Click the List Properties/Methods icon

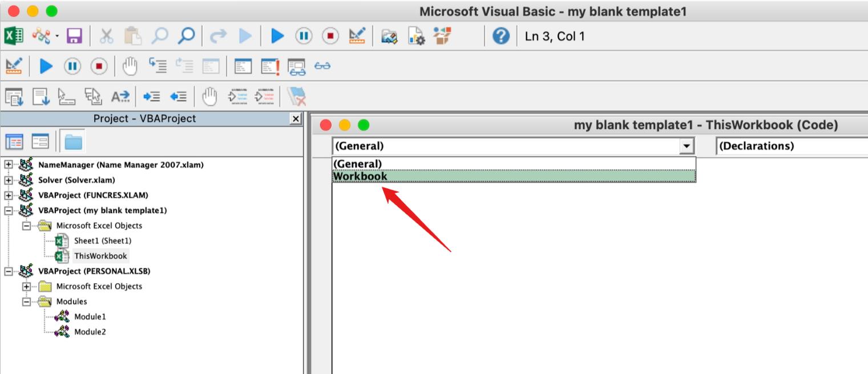(14, 96)
